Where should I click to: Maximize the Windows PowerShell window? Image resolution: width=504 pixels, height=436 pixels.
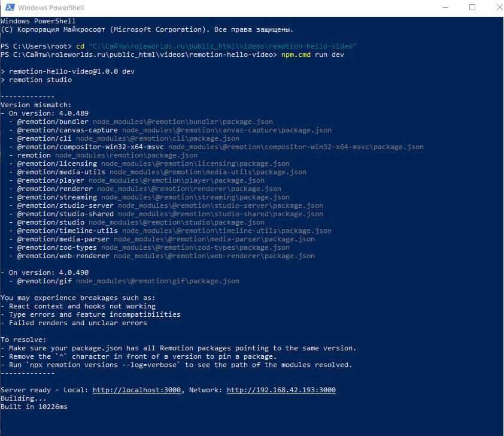click(472, 7)
